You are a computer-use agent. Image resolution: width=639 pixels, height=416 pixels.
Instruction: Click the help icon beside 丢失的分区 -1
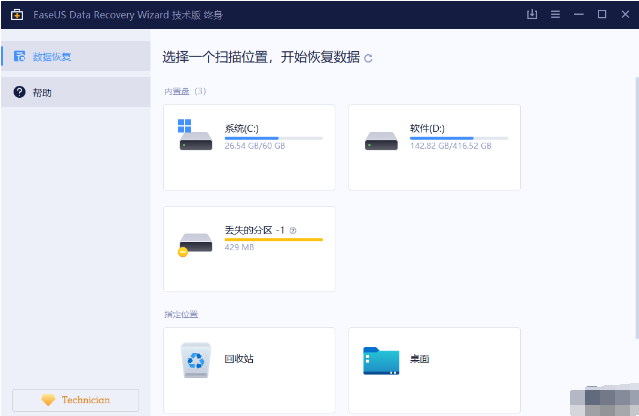[x=293, y=230]
